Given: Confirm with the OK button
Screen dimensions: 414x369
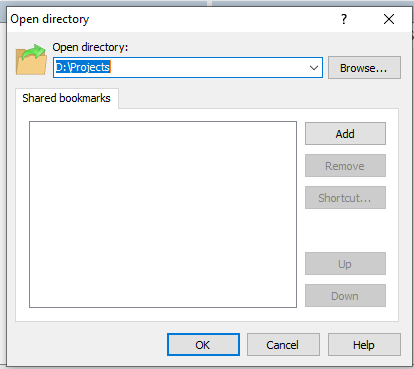Looking at the screenshot, I should coord(203,345).
